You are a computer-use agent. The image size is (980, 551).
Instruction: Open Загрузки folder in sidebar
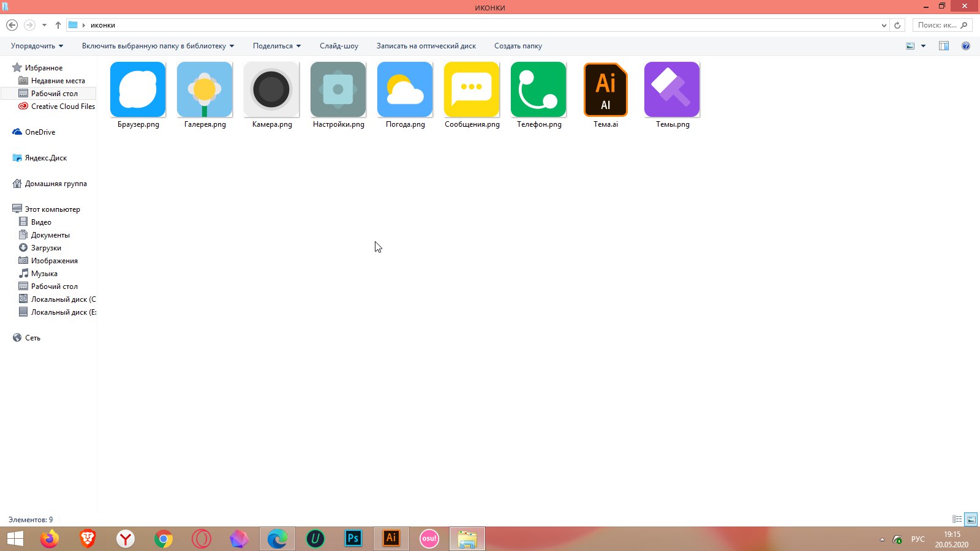coord(46,248)
